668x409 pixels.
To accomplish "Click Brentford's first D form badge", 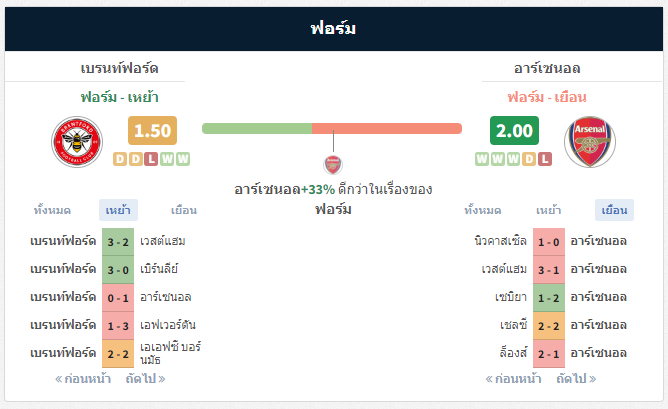I will [x=120, y=159].
